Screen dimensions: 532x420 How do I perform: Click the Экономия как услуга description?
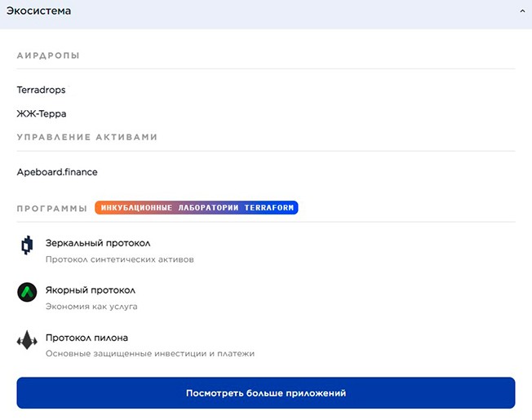(91, 307)
